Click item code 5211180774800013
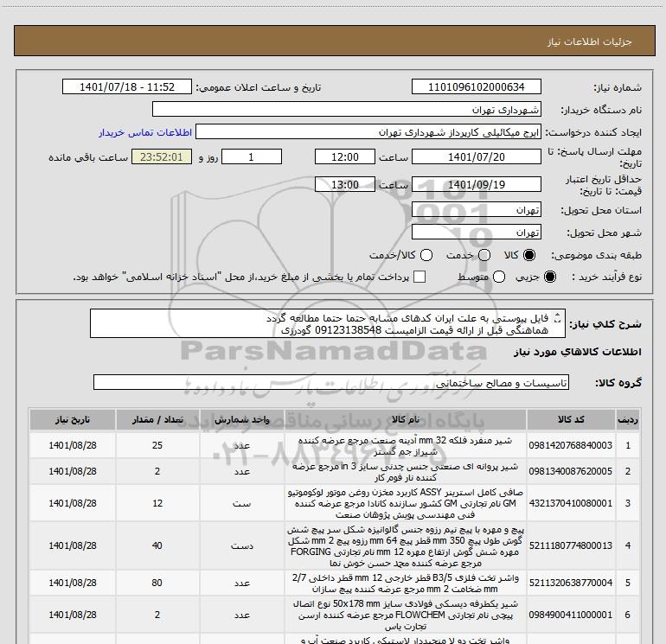Screen dimensions: 666x644 (x=571, y=545)
